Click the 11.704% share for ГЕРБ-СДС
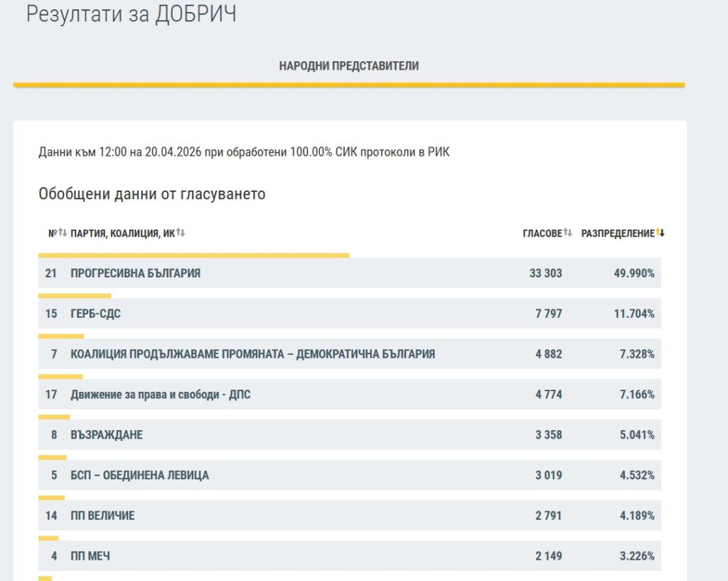Screen dimensions: 728x581 (x=634, y=314)
